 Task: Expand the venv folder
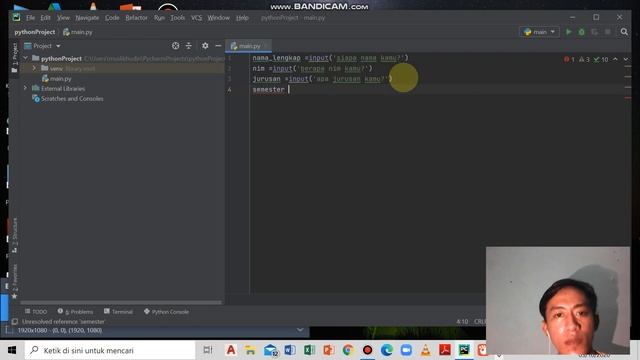(x=34, y=69)
